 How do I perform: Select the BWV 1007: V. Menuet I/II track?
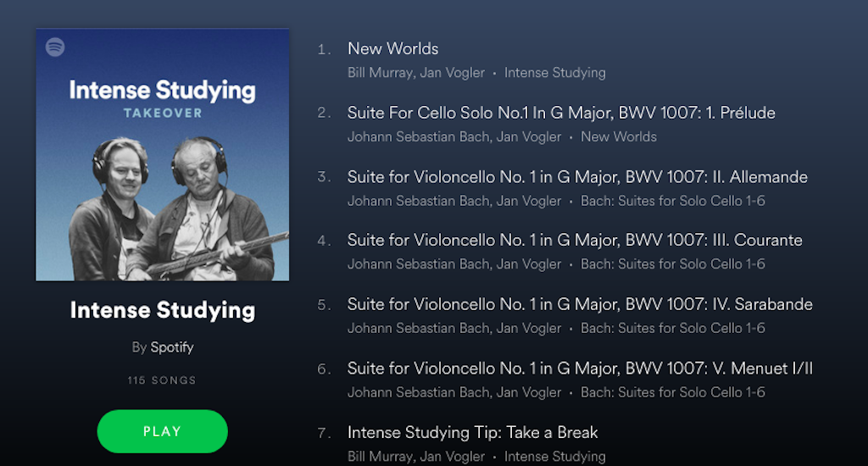[580, 369]
